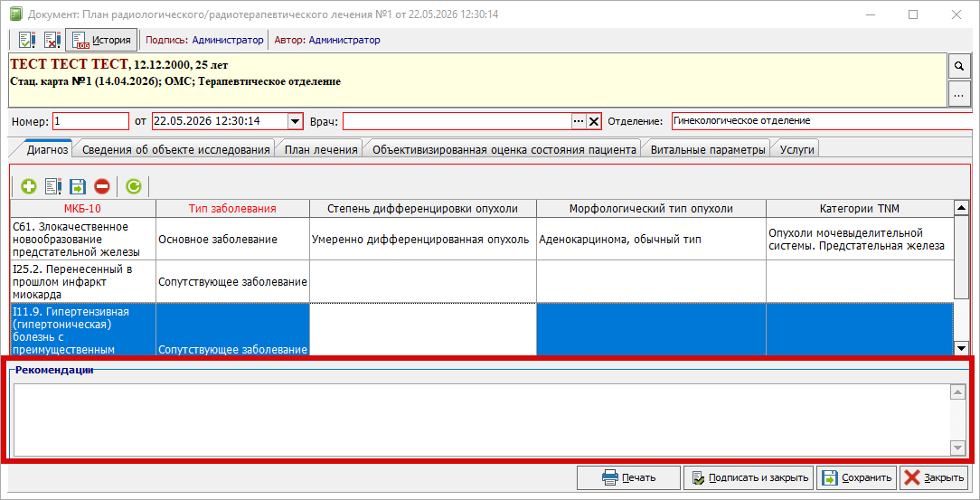Click the remove signature icon with red cross
Image resolution: width=980 pixels, height=500 pixels.
[x=52, y=41]
